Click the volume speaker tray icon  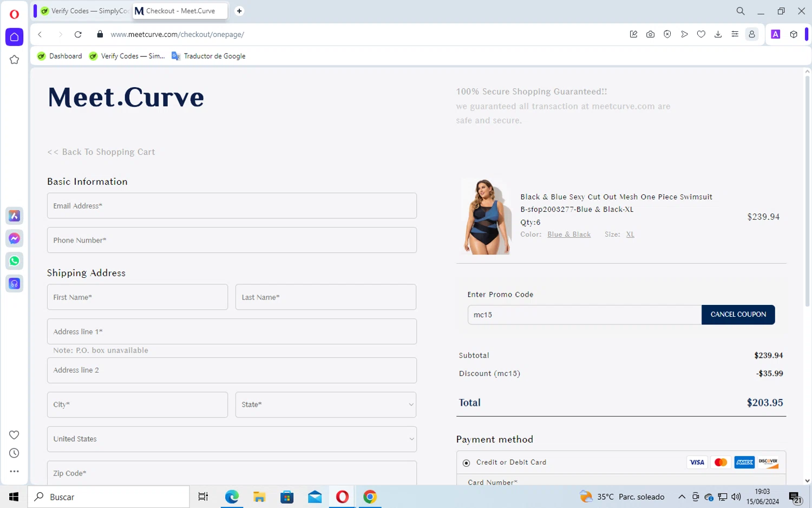click(x=736, y=497)
